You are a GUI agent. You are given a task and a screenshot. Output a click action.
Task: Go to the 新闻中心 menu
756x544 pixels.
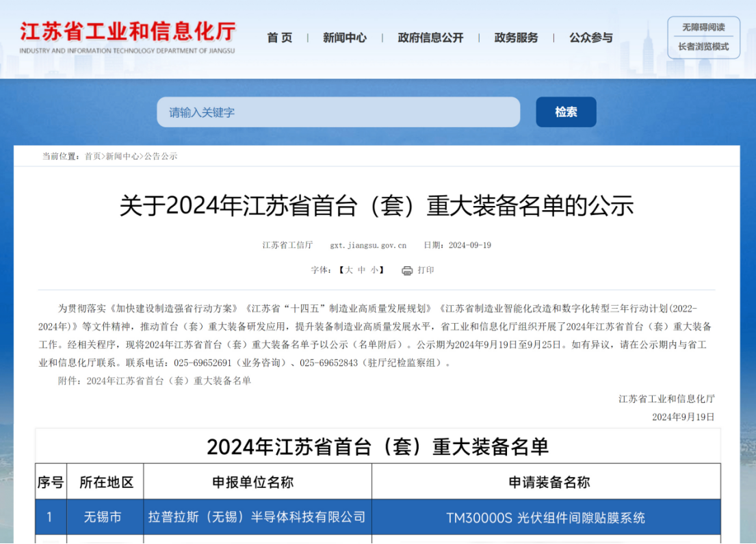pyautogui.click(x=344, y=38)
